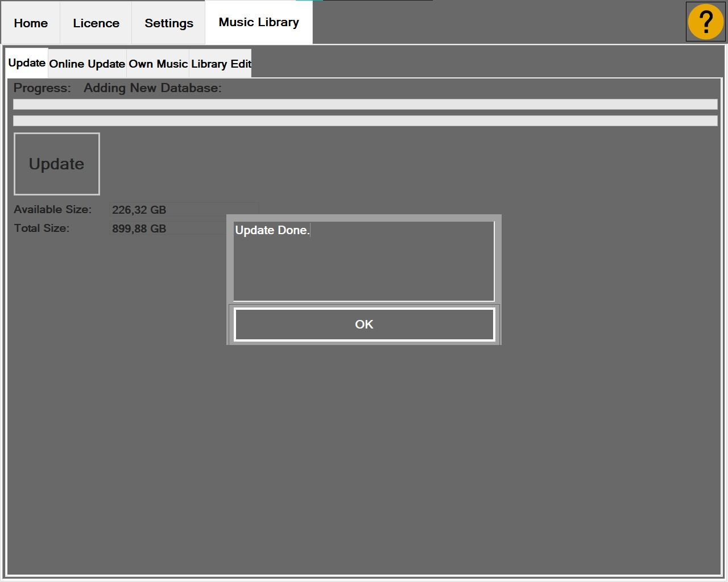Switch to the Settings tab

click(x=169, y=23)
